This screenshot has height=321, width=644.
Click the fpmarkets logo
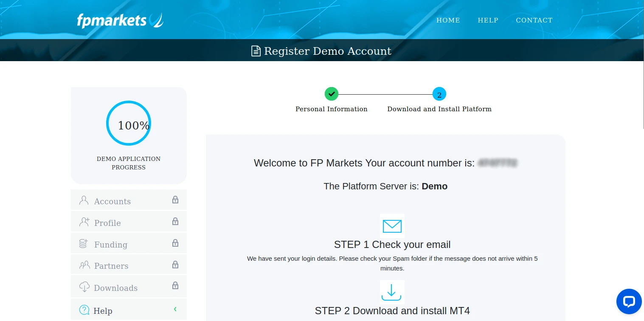click(120, 20)
